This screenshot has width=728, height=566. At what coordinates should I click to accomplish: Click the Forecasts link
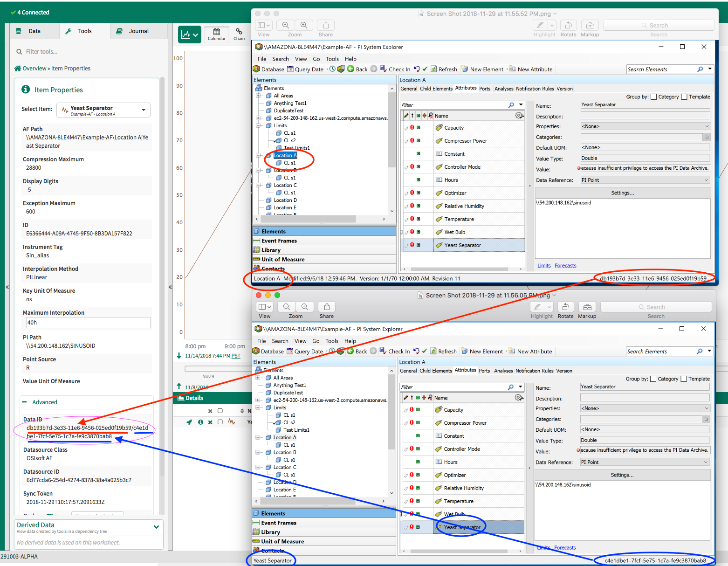(565, 265)
